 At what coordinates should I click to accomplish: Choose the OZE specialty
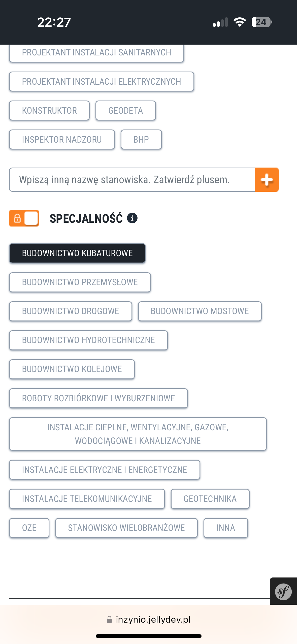click(x=29, y=528)
